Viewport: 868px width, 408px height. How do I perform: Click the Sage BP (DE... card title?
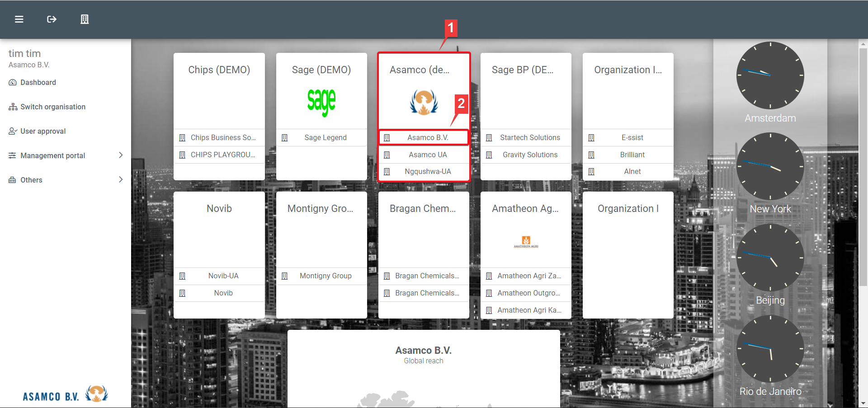click(523, 70)
